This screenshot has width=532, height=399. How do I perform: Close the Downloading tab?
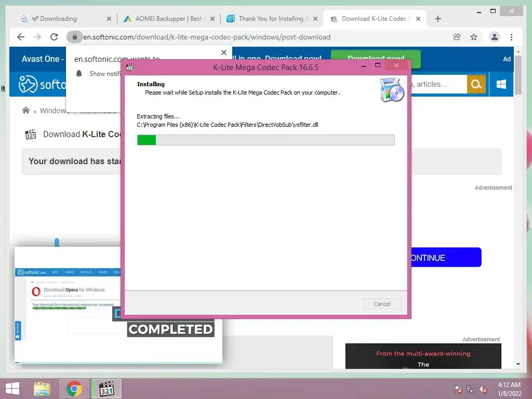[x=109, y=19]
